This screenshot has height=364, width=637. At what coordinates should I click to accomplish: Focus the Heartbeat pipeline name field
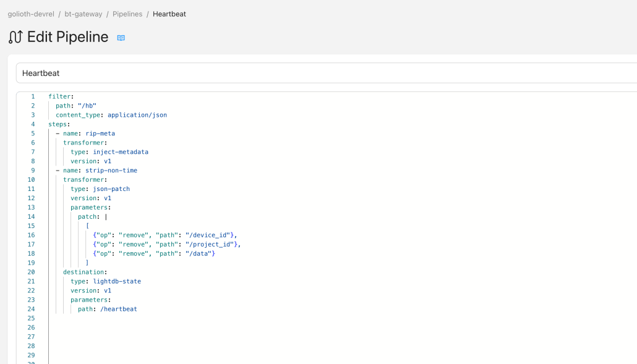pos(327,73)
